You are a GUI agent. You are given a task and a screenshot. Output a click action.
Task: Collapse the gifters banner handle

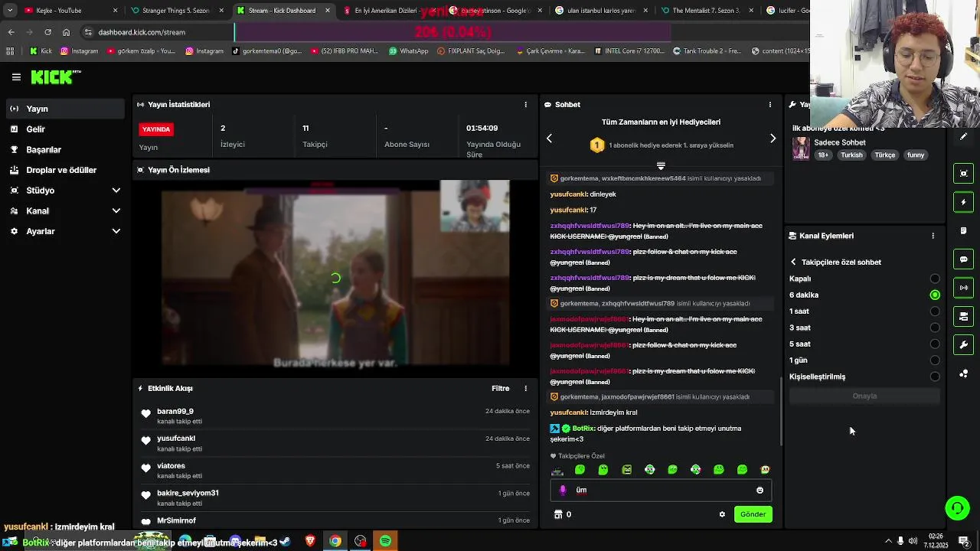661,165
